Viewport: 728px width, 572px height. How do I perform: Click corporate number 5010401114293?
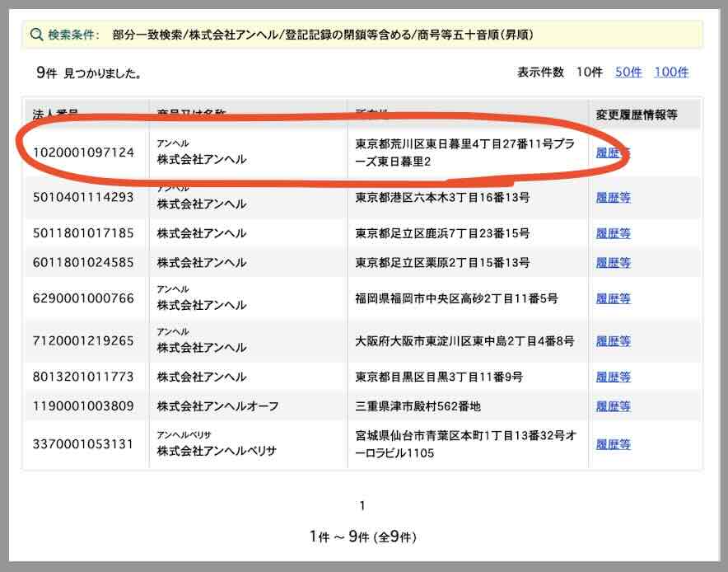click(x=82, y=198)
